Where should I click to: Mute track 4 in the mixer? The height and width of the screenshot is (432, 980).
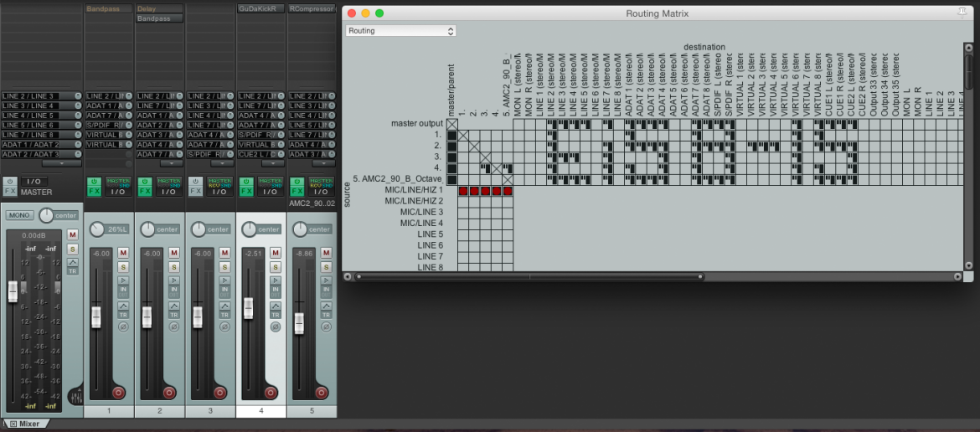(276, 253)
